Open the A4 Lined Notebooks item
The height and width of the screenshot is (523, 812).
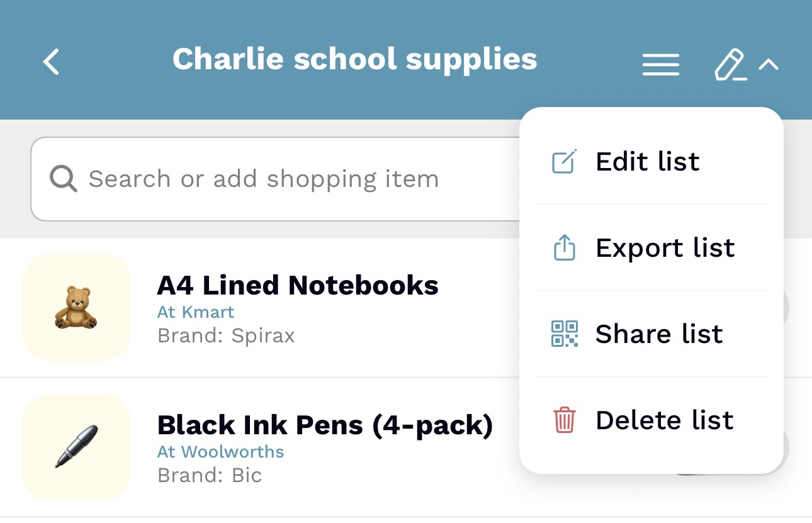[298, 286]
